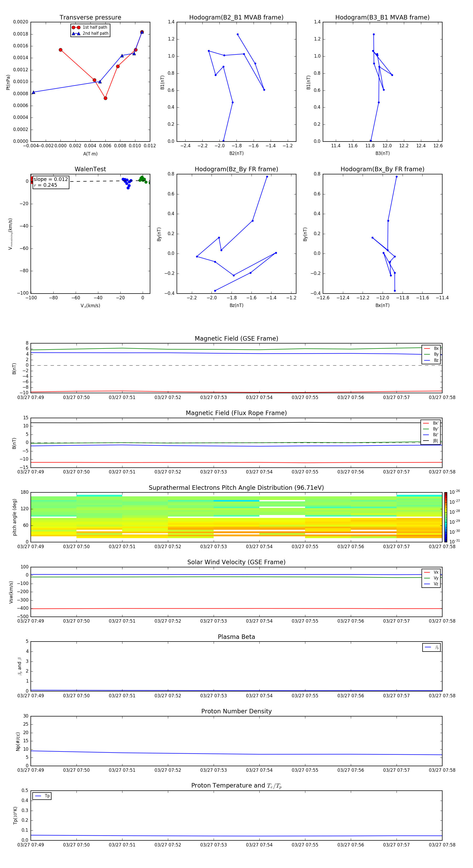The width and height of the screenshot is (473, 868).
Task: Click the 'Vsw(km/s)' y-axis label
Action: (11, 592)
